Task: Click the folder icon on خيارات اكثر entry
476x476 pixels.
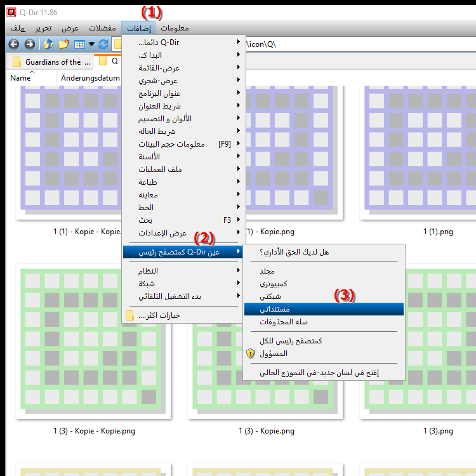Action: (129, 315)
